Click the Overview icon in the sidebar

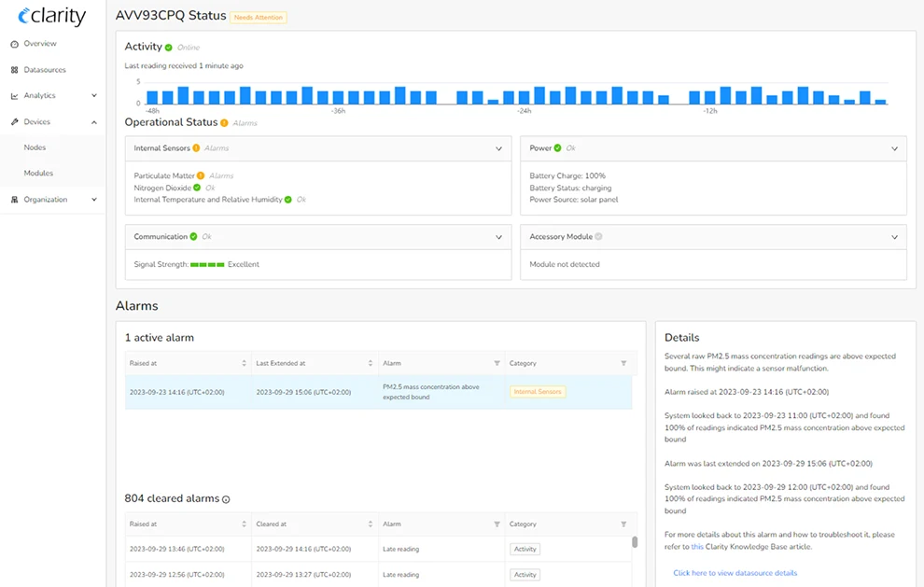(15, 44)
